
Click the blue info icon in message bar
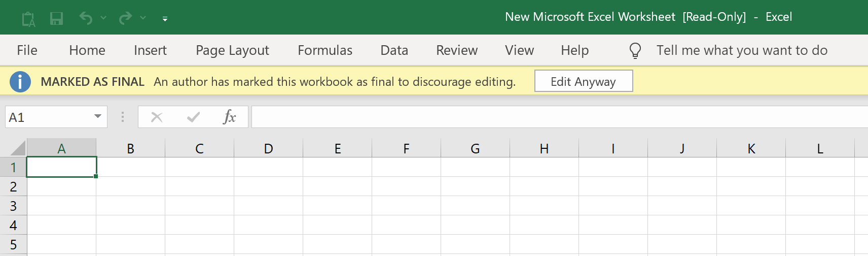point(20,81)
